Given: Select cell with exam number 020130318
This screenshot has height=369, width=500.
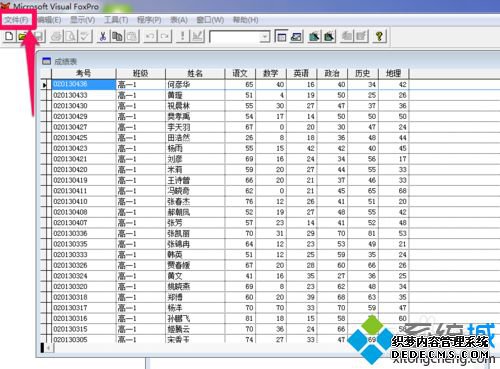Looking at the screenshot, I should (x=84, y=297).
